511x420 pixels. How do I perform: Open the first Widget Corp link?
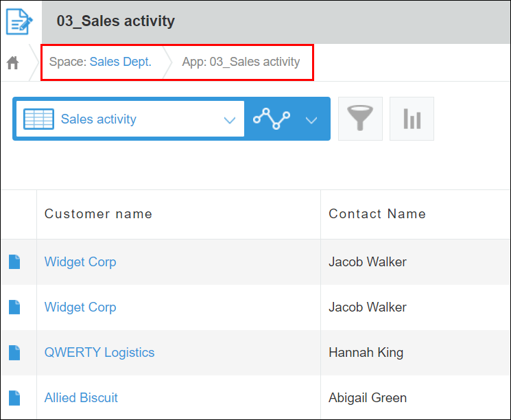coord(80,261)
